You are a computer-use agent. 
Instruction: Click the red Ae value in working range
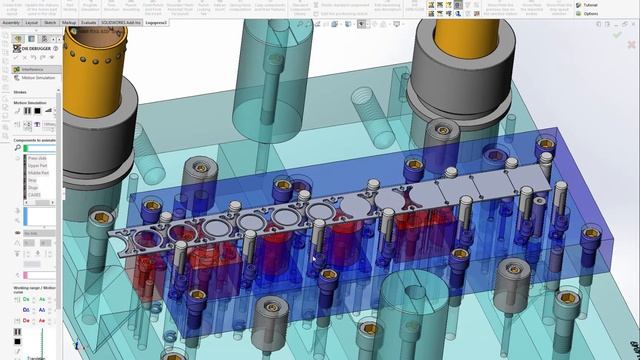(42, 320)
